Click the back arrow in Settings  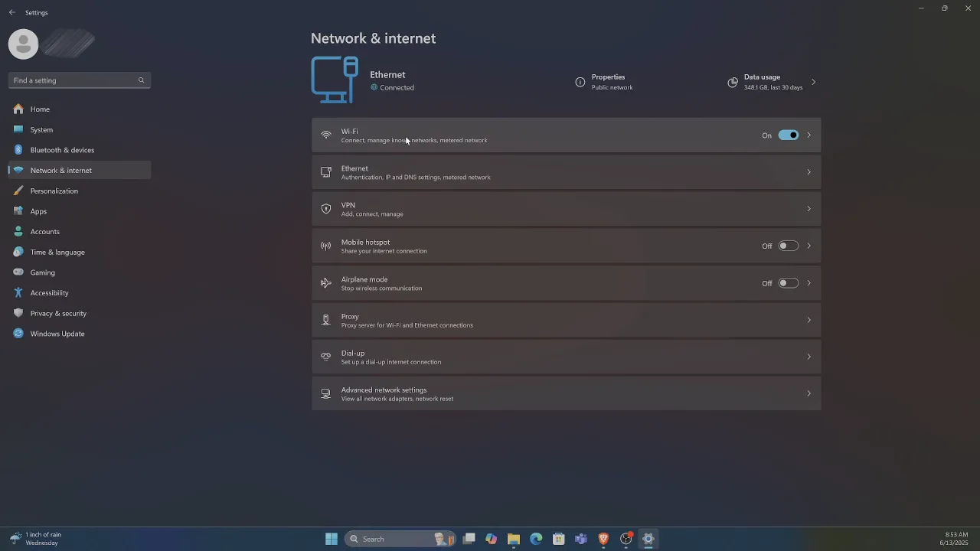[x=11, y=11]
